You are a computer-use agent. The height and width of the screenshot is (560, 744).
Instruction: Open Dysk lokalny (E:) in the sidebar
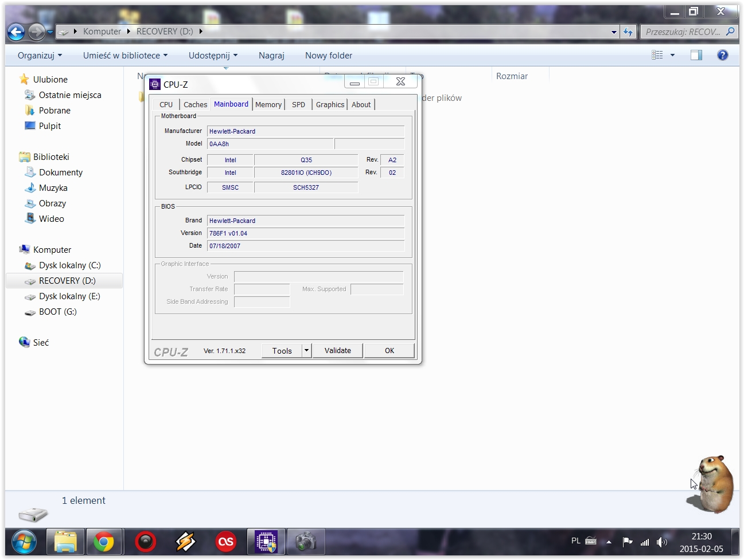coord(69,296)
